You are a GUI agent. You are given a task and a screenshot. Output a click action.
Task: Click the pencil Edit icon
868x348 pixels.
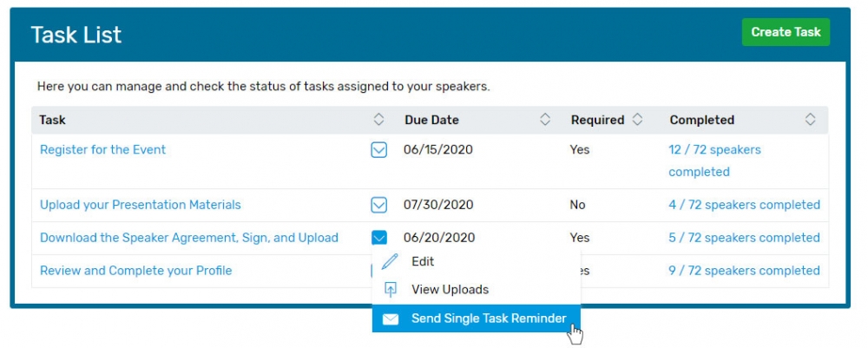pyautogui.click(x=391, y=261)
